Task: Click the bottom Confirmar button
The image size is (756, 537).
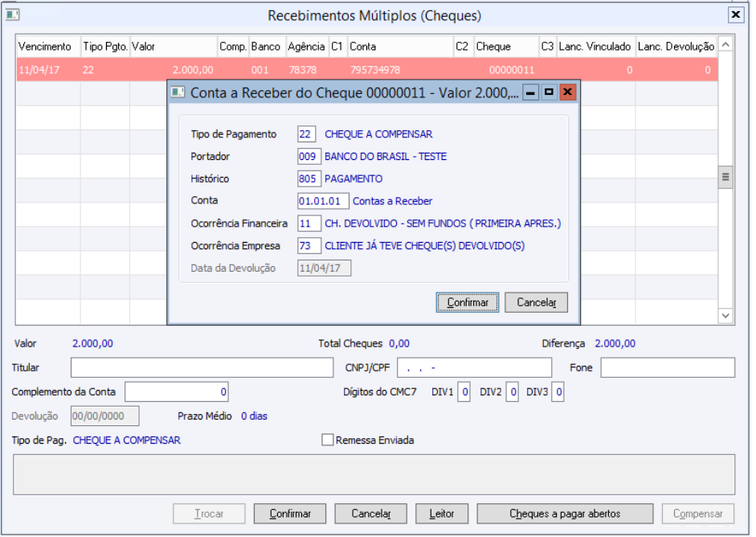Action: click(x=290, y=514)
